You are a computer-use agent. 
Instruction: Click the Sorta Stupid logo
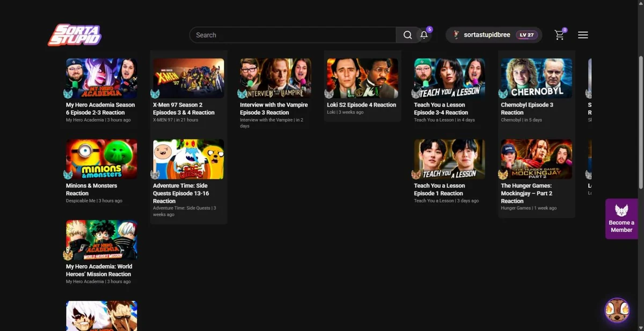coord(75,35)
